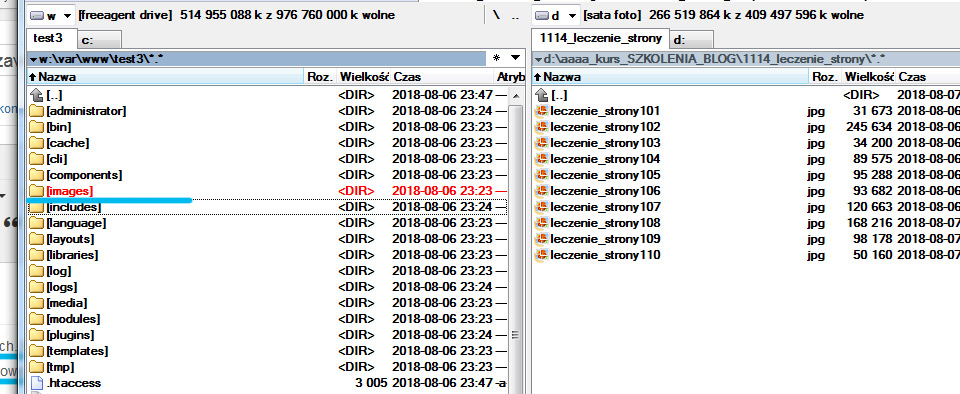This screenshot has width=960, height=394.
Task: Switch to the '1114_leczenie_strony' tab
Action: pos(601,38)
